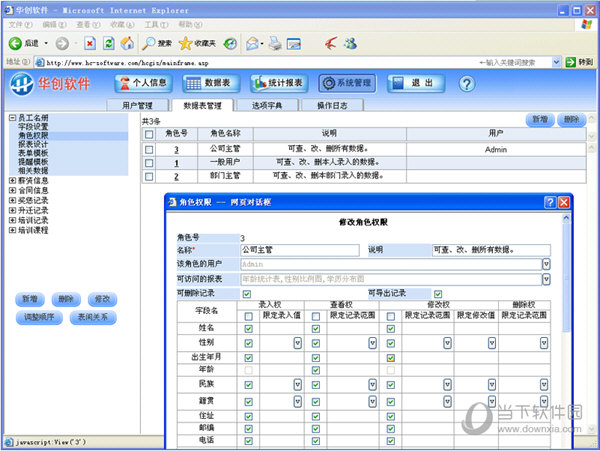Open 统计报表 module
600x451 pixels.
[x=279, y=83]
